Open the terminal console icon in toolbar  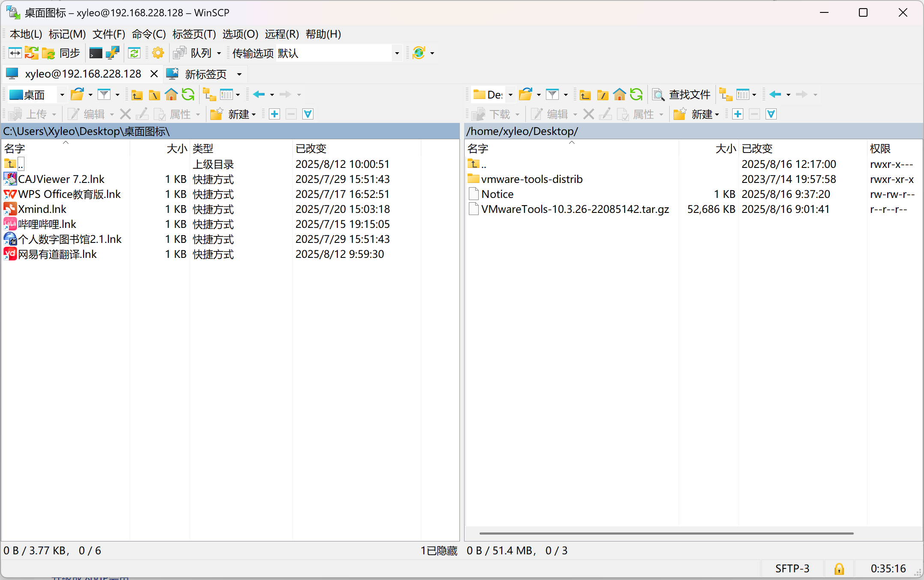[95, 53]
